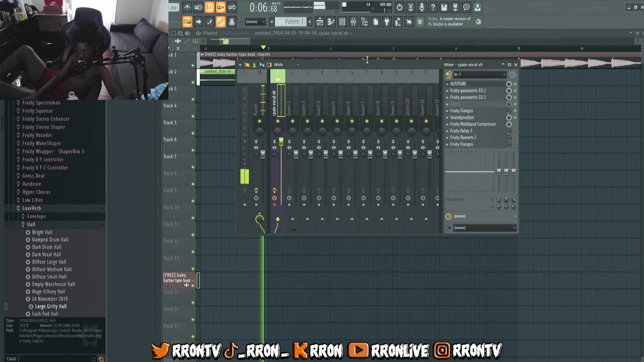Click Fruity parametric EQ 2 first slot

tap(468, 90)
